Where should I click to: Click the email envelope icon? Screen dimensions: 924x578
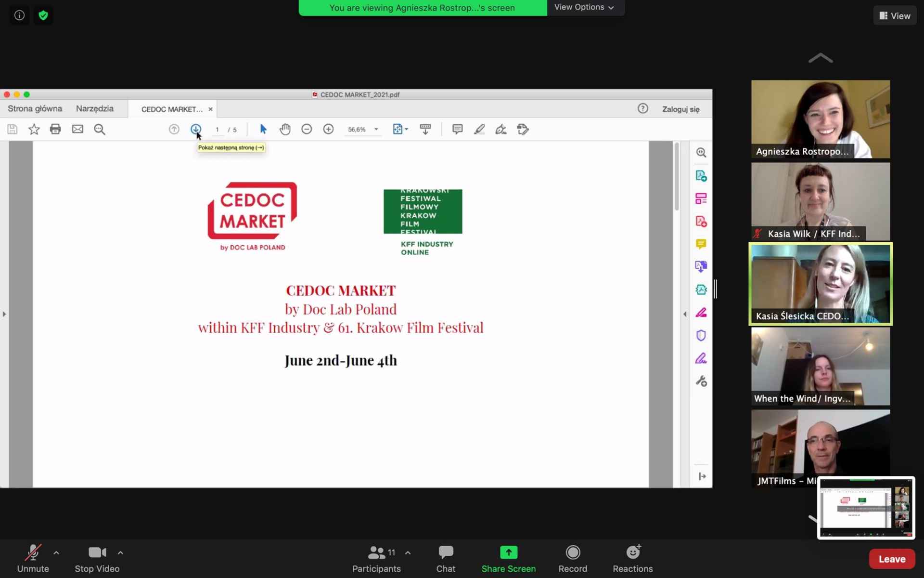click(77, 129)
